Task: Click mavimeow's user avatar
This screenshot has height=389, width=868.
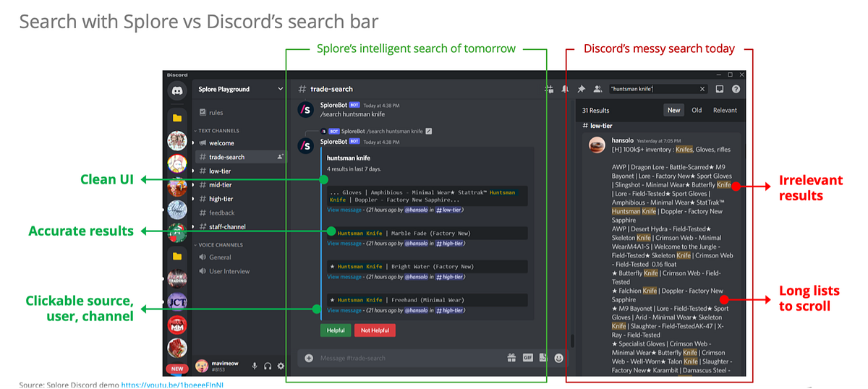Action: (x=202, y=366)
